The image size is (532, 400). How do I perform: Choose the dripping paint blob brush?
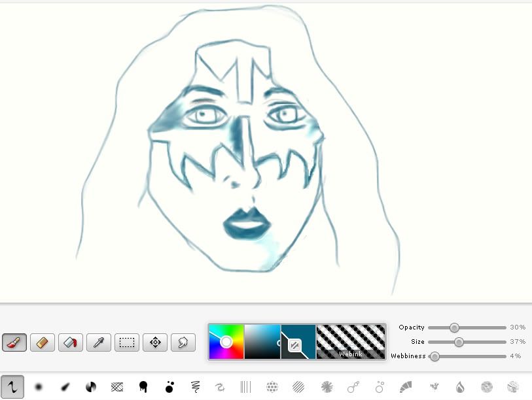[x=143, y=387]
